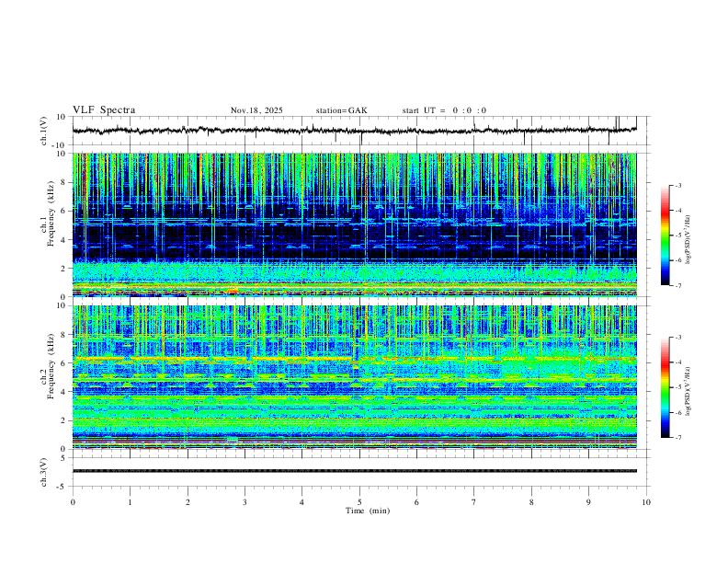Image resolution: width=728 pixels, height=563 pixels.
Task: Click the log(PSD) label beside ch.1 colorbar
Action: click(688, 240)
